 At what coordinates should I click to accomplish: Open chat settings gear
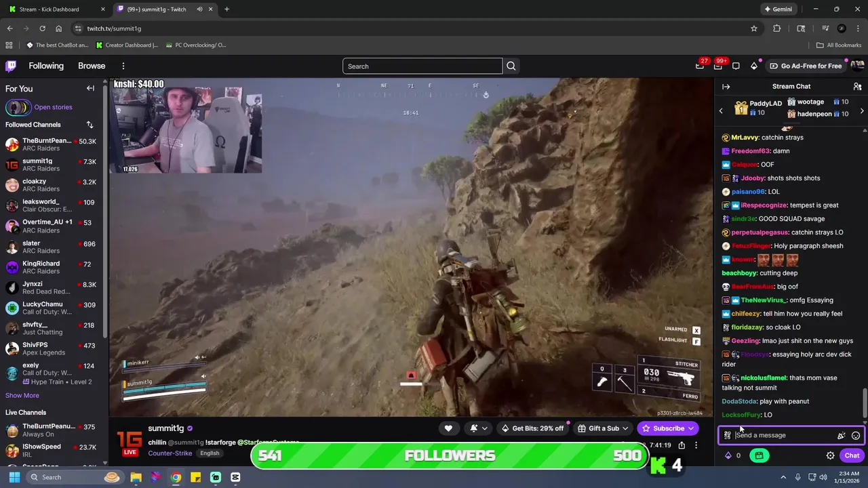pos(830,455)
